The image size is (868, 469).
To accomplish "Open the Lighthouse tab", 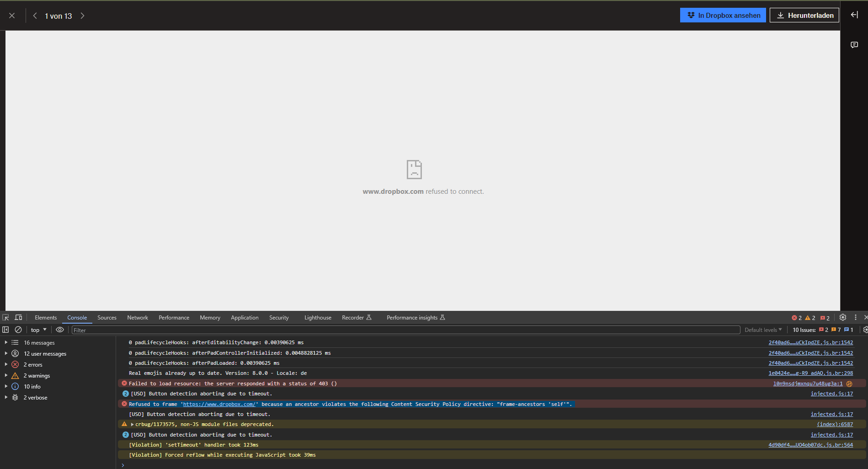I will pyautogui.click(x=318, y=318).
